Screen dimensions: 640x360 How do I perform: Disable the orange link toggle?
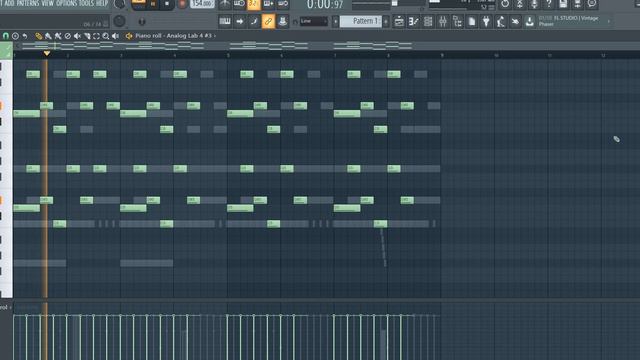(268, 21)
